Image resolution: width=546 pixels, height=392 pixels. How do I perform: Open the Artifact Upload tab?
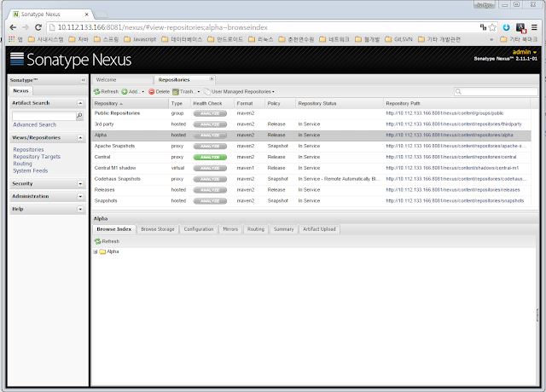point(319,229)
